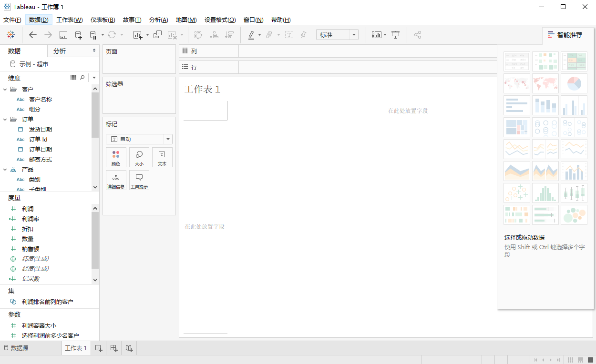Open the 工作表(W) menu
Image resolution: width=596 pixels, height=364 pixels.
point(70,20)
